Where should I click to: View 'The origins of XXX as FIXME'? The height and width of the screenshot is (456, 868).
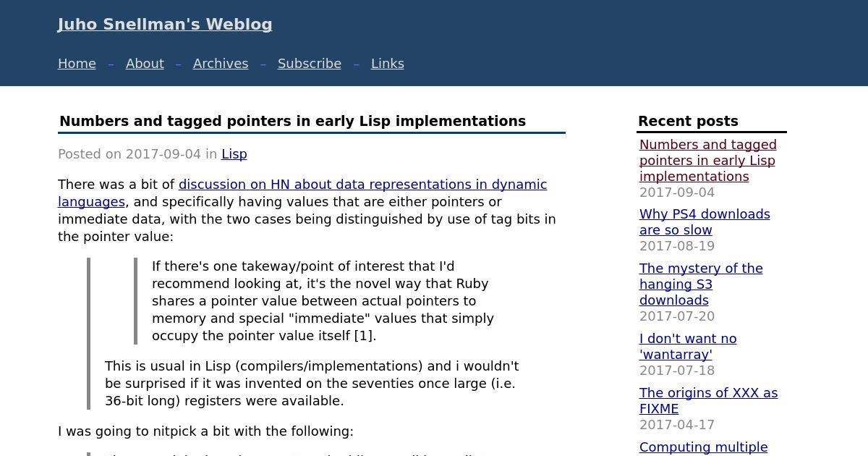[709, 401]
